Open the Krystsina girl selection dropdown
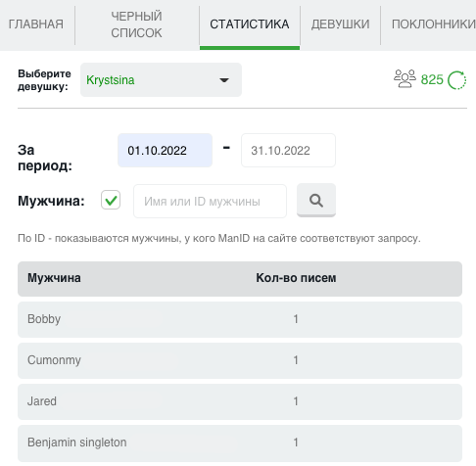This screenshot has height=466, width=476. (161, 80)
